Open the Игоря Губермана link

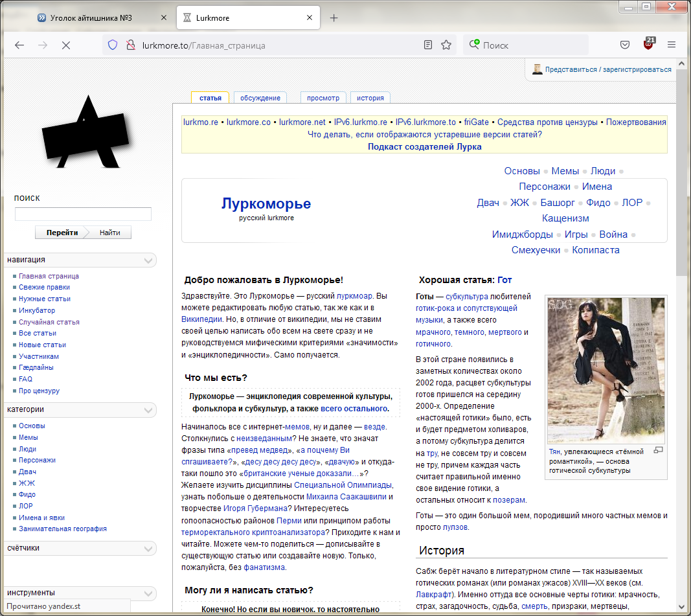(x=256, y=508)
